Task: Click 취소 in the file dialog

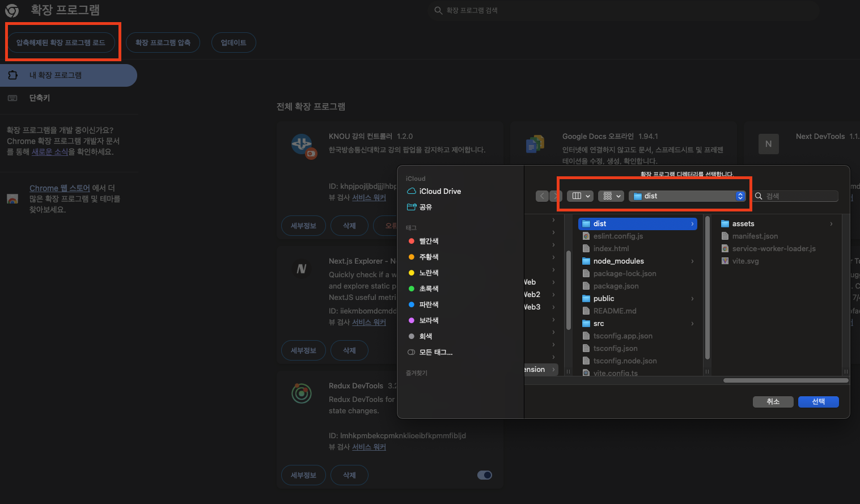Action: [773, 401]
